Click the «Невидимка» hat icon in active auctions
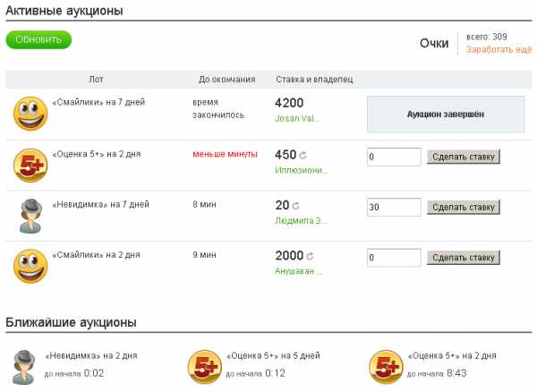 (30, 214)
